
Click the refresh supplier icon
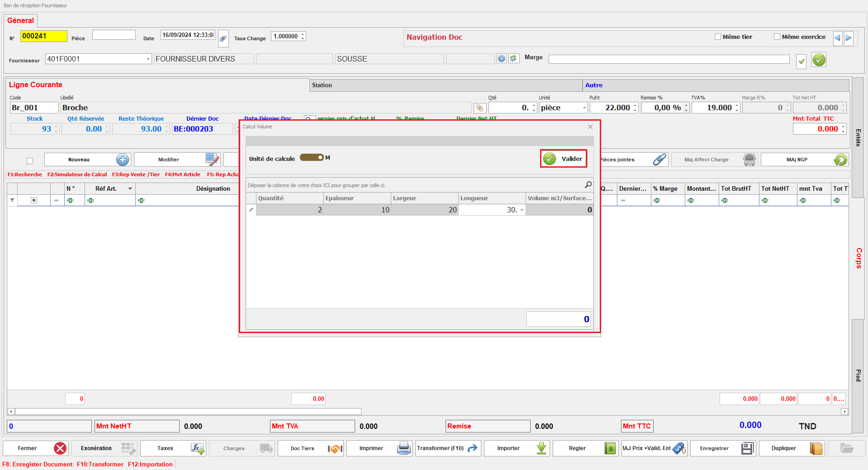click(x=513, y=58)
